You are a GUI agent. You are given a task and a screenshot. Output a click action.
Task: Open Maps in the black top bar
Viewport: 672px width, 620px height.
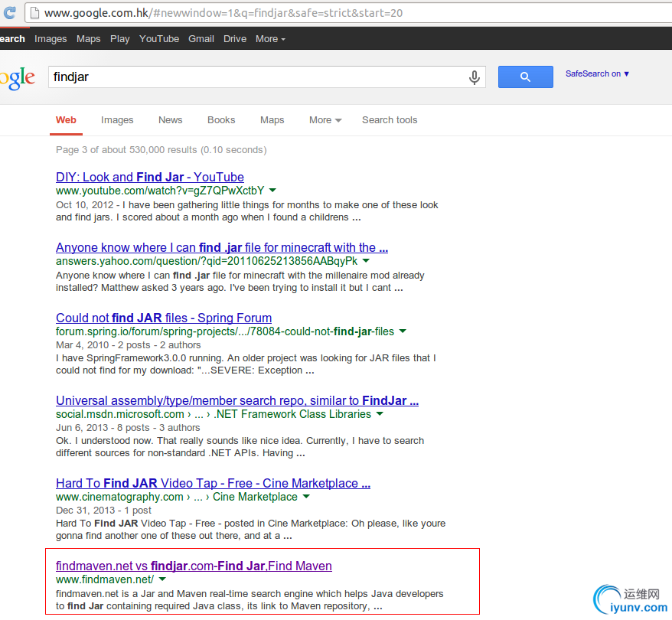[88, 39]
